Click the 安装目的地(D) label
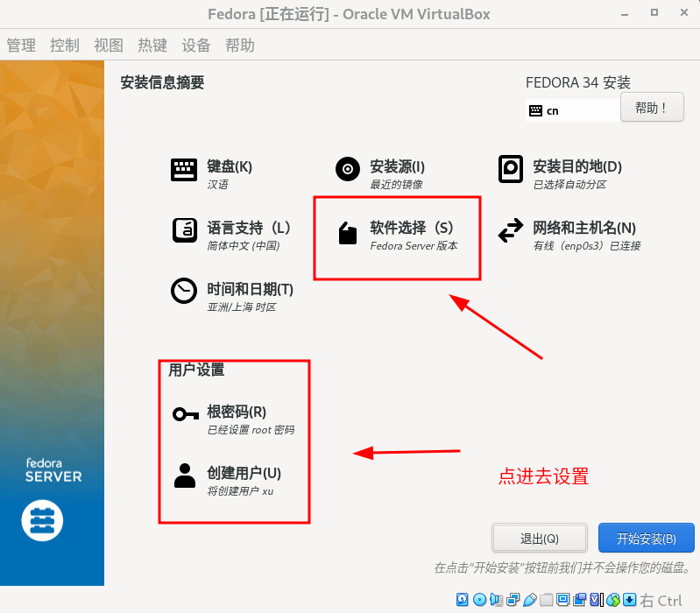700x613 pixels. 577,166
